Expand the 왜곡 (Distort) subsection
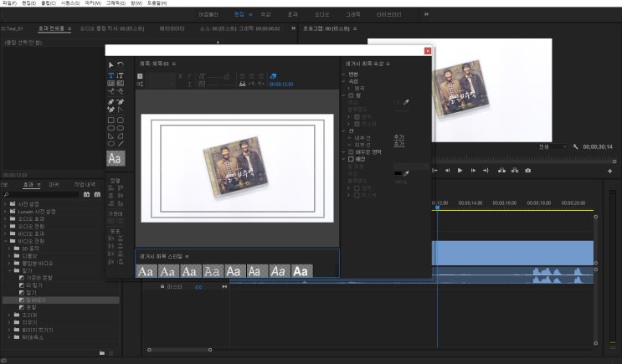The width and height of the screenshot is (622, 364). [x=349, y=89]
